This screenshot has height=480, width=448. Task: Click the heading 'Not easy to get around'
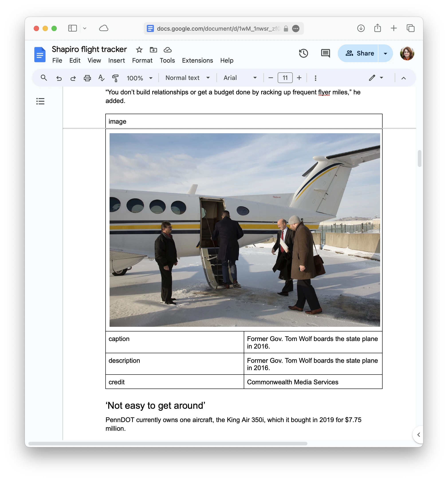[x=155, y=405]
